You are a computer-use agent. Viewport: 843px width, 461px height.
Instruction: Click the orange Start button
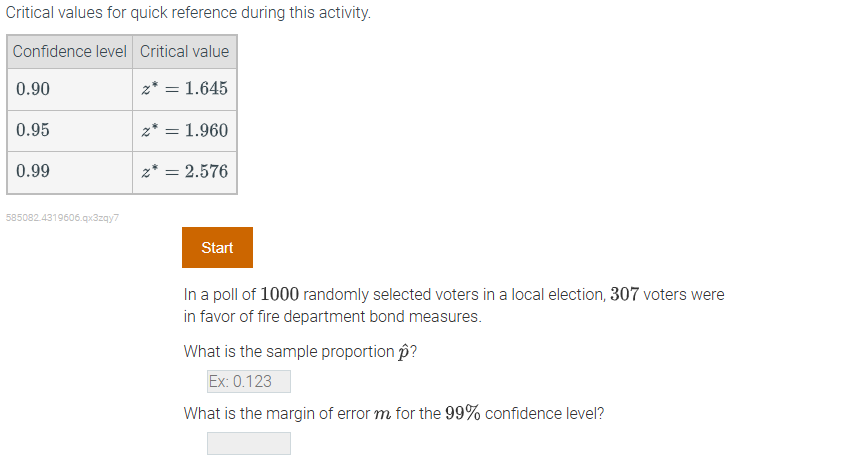pyautogui.click(x=217, y=248)
